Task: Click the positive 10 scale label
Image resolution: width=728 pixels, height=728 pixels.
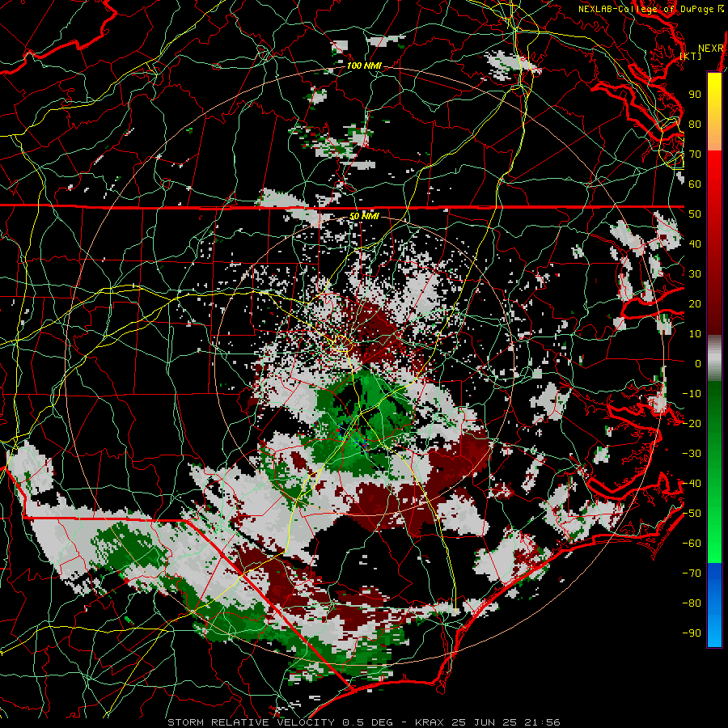Action: 695,334
